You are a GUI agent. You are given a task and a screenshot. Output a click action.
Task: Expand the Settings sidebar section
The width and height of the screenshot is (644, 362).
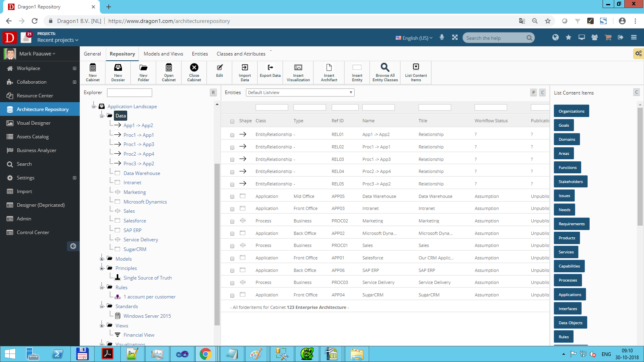pos(74,178)
